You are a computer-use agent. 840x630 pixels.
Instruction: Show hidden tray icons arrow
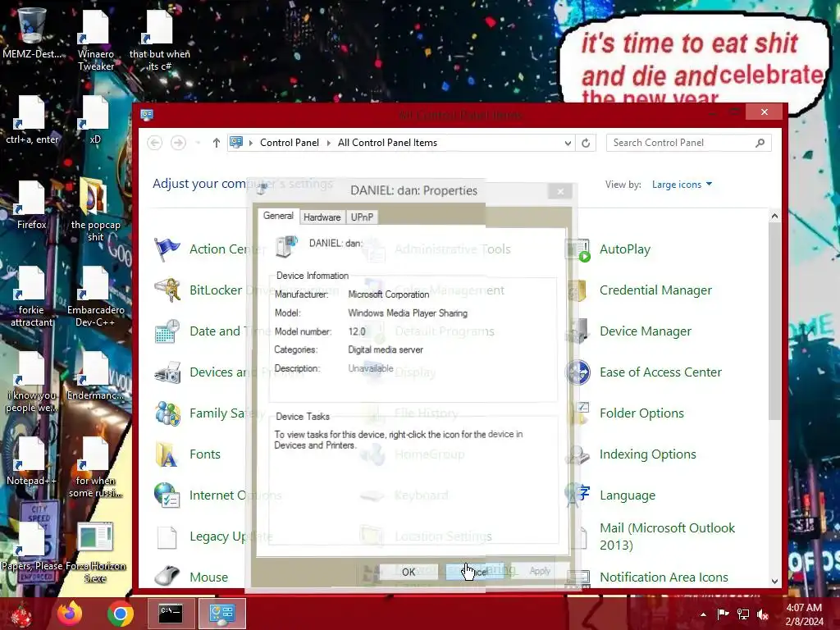pyautogui.click(x=703, y=614)
